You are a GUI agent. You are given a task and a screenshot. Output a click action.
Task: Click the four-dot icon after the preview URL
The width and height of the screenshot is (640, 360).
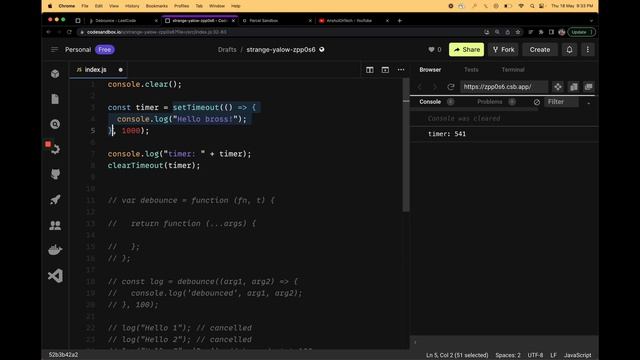[558, 87]
